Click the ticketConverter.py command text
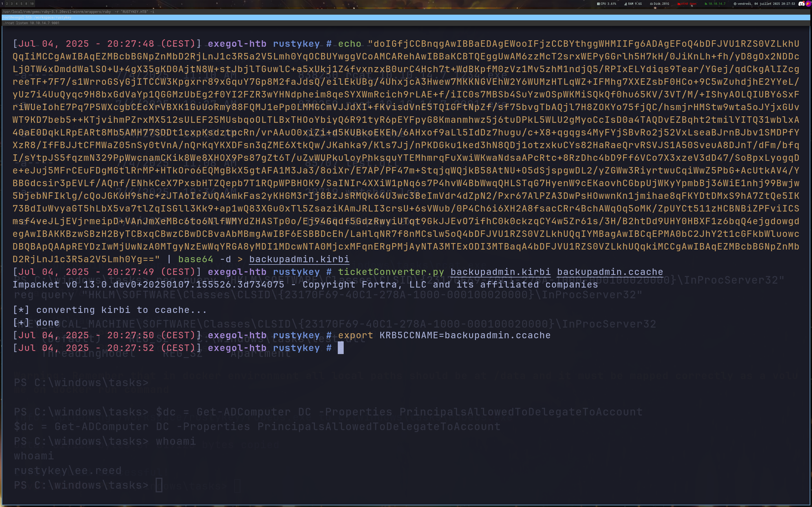Viewport: 812px width, 507px height. pyautogui.click(x=390, y=272)
